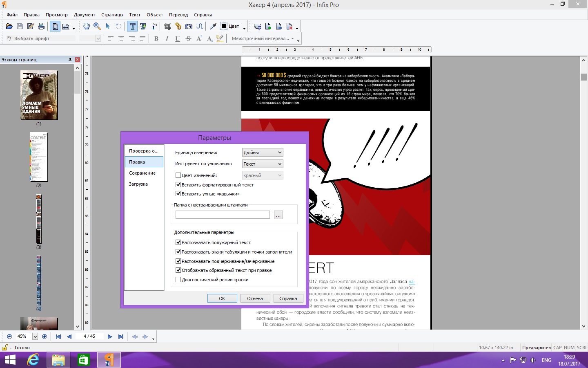The width and height of the screenshot is (588, 368).
Task: Select the Загрузка settings category
Action: 144,184
